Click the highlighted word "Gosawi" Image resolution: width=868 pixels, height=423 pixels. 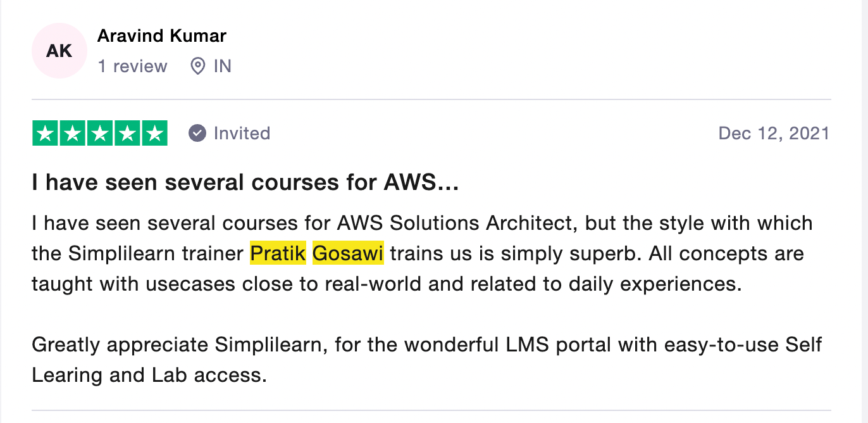348,253
